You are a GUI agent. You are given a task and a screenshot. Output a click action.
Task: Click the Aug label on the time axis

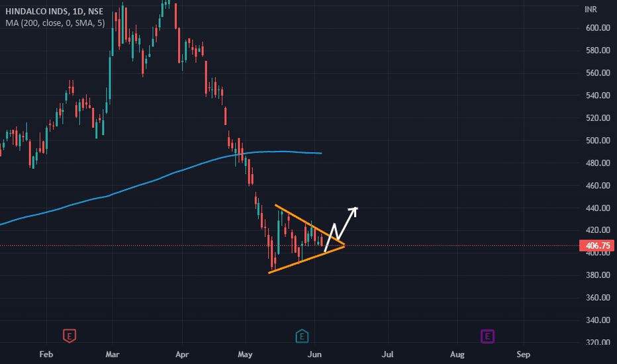[457, 355]
